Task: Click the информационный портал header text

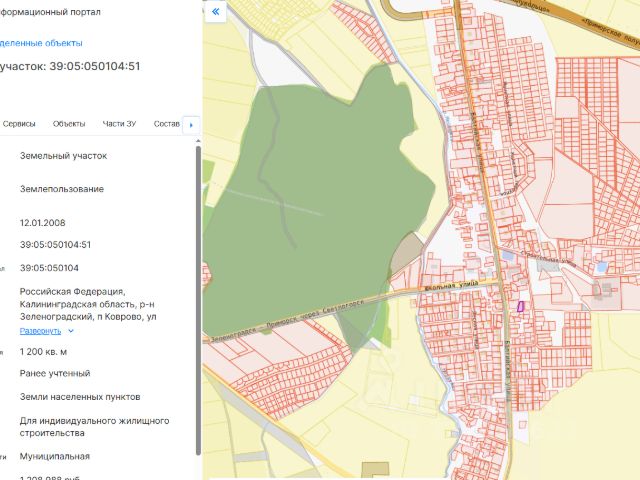Action: pyautogui.click(x=50, y=12)
